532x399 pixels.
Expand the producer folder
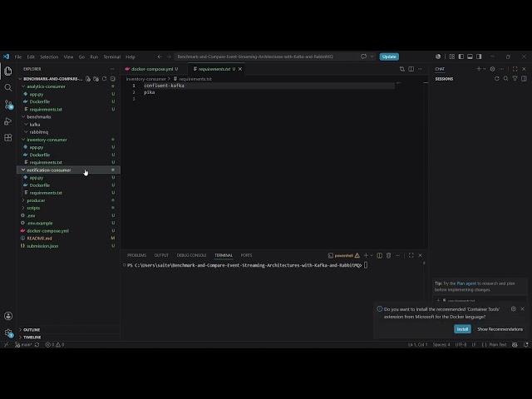coord(68,200)
